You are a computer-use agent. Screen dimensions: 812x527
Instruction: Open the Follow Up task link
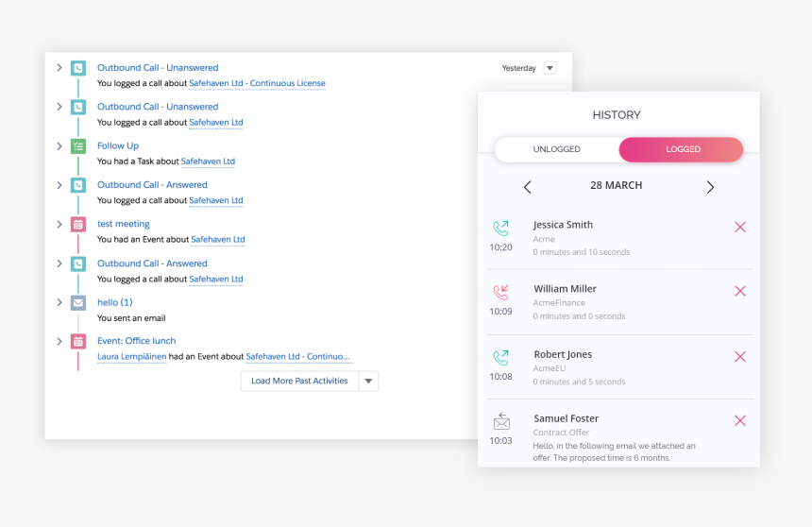(x=118, y=146)
